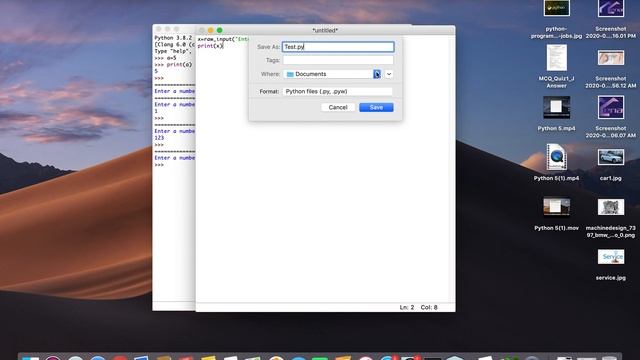This screenshot has width=640, height=360.
Task: Click Python 3.8.2 line in shell window
Action: coord(173,38)
